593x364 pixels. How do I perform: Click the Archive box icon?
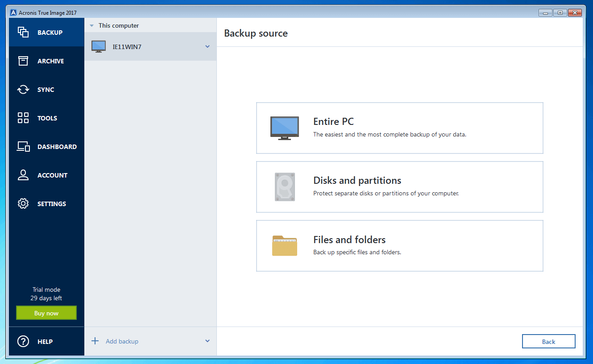(23, 61)
